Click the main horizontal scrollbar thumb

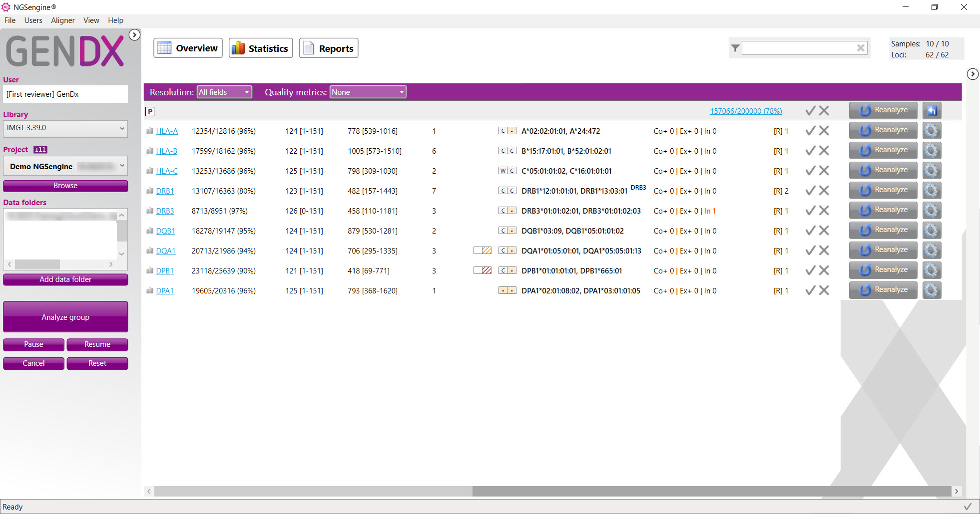pyautogui.click(x=712, y=491)
